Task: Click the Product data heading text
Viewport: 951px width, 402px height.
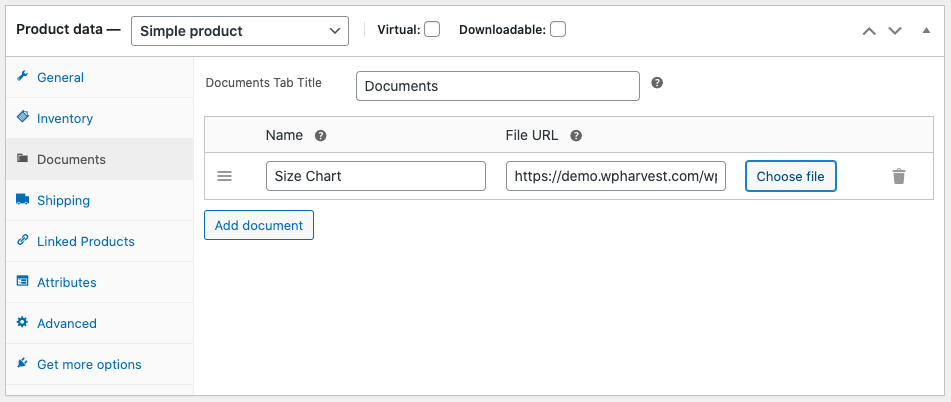Action: (69, 30)
